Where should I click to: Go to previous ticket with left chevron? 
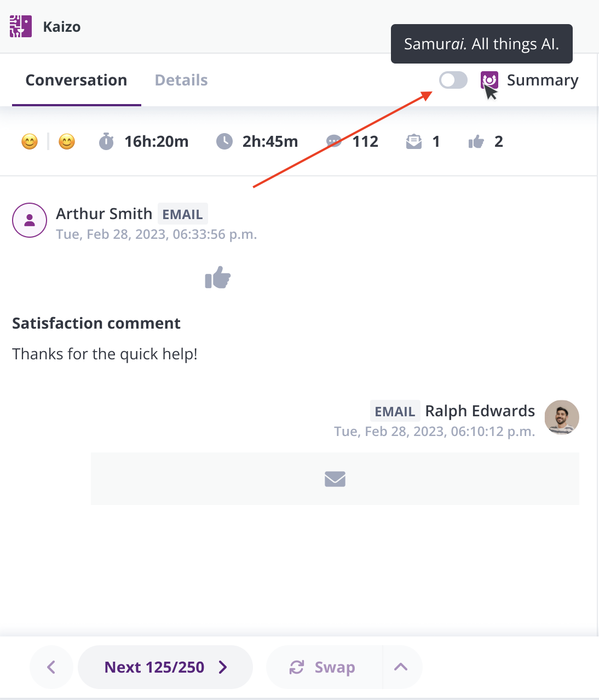tap(51, 667)
